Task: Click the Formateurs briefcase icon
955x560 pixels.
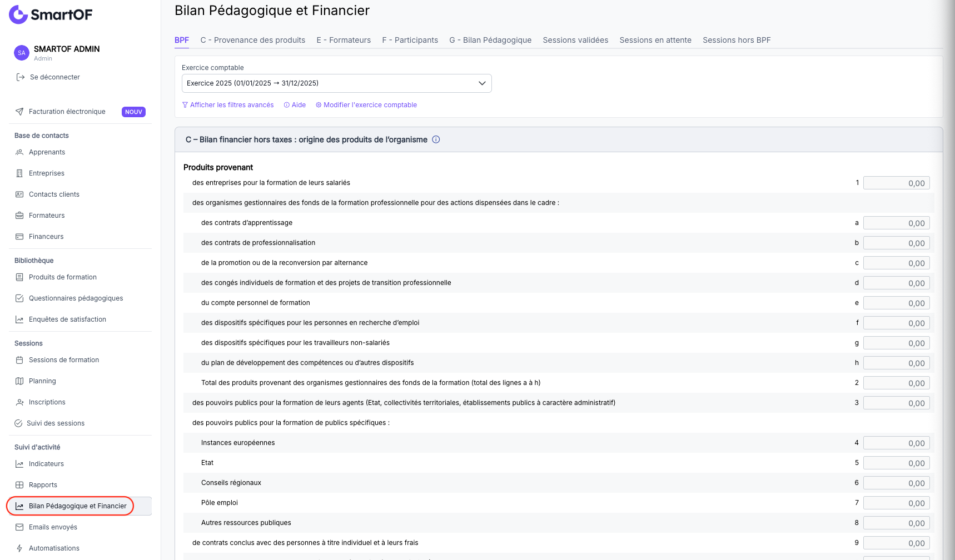Action: point(19,216)
